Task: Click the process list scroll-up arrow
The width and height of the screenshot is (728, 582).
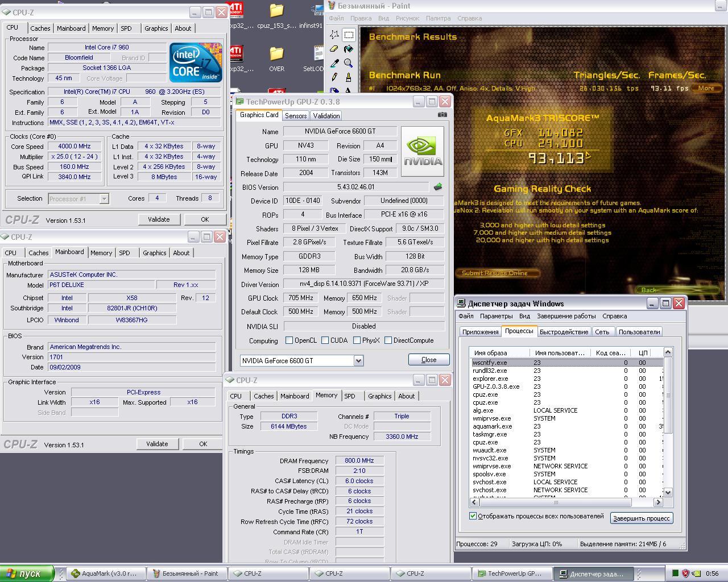Action: tap(668, 352)
